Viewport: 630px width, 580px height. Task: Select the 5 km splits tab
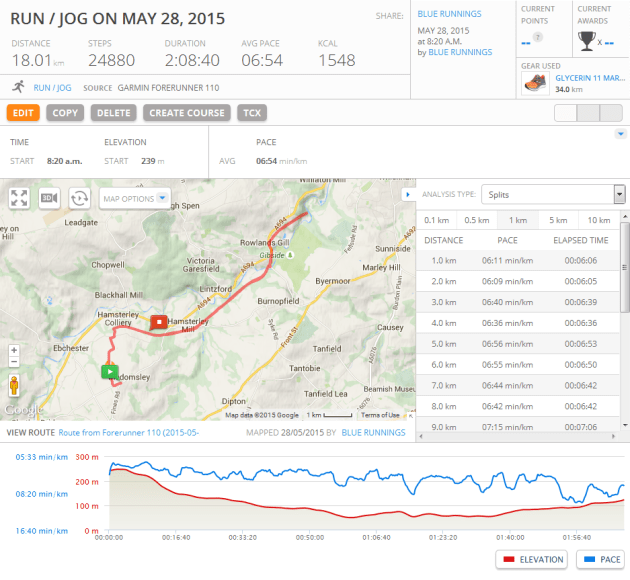click(558, 220)
